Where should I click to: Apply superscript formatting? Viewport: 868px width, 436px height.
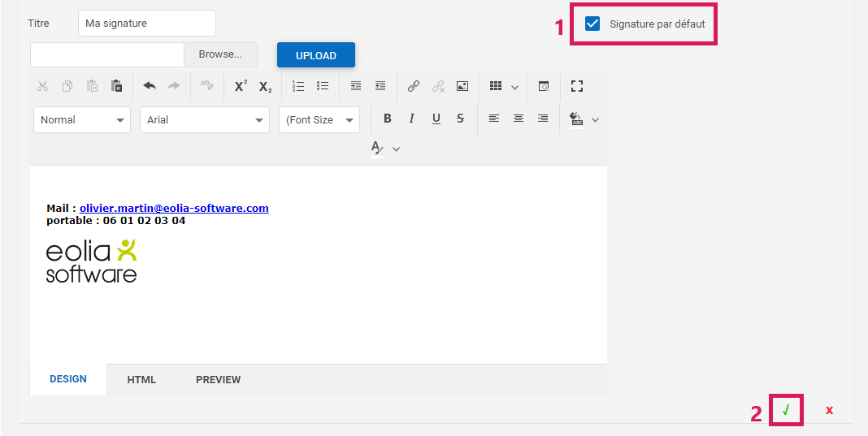[x=241, y=86]
